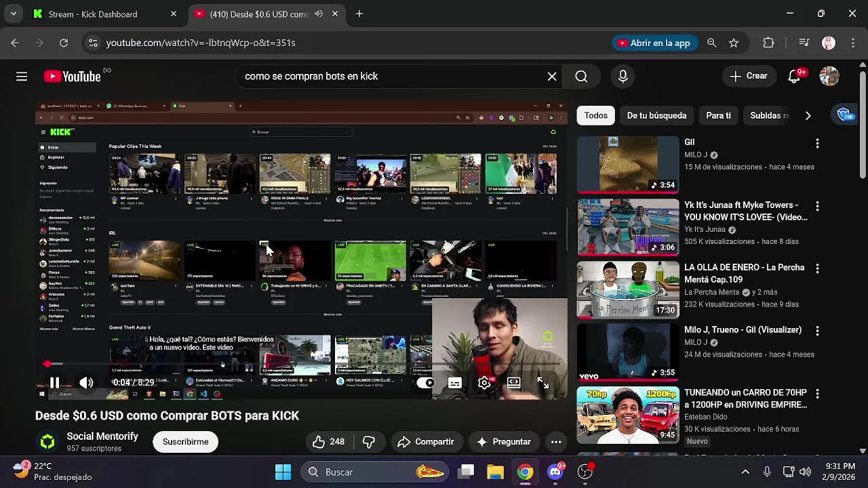Open Social Mentorify channel name

[102, 436]
